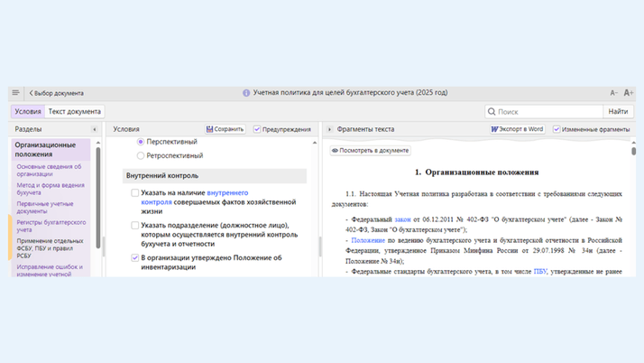This screenshot has height=363, width=644.
Task: Open the Условия tab
Action: pos(28,112)
